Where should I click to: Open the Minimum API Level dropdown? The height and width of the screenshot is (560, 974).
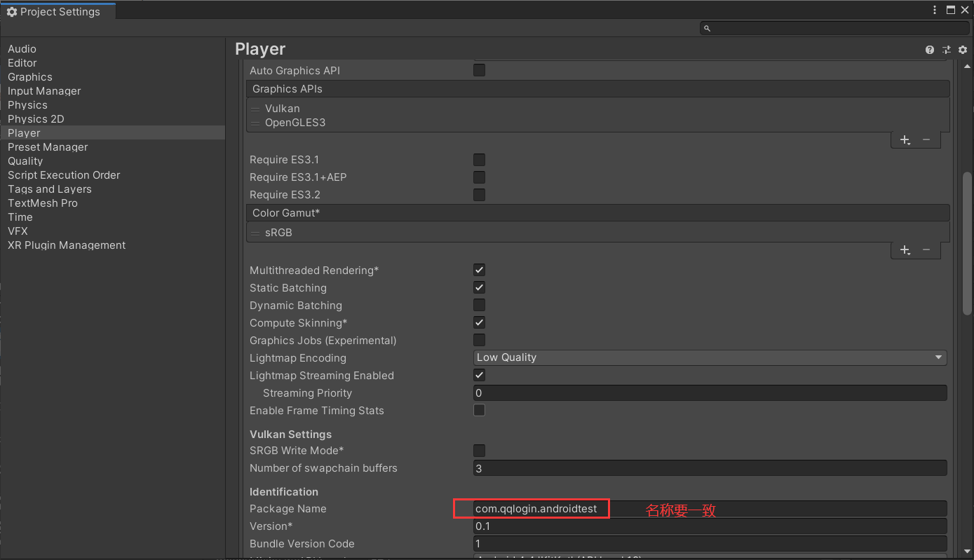click(x=710, y=557)
